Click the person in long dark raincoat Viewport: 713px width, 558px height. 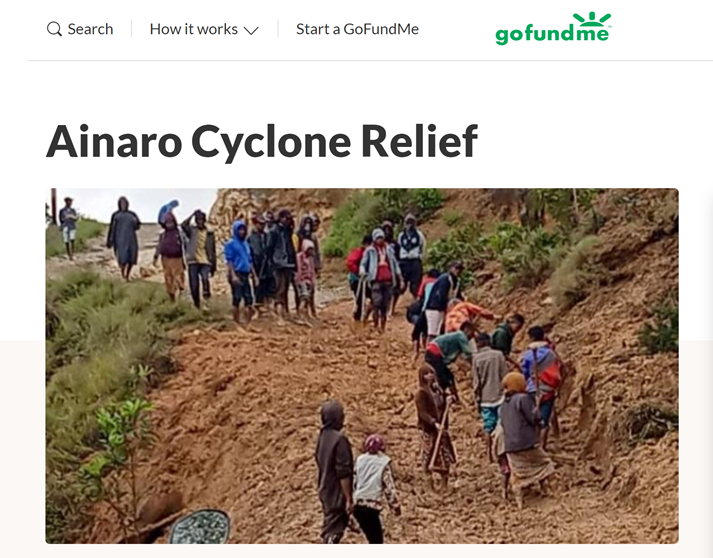coord(124,237)
